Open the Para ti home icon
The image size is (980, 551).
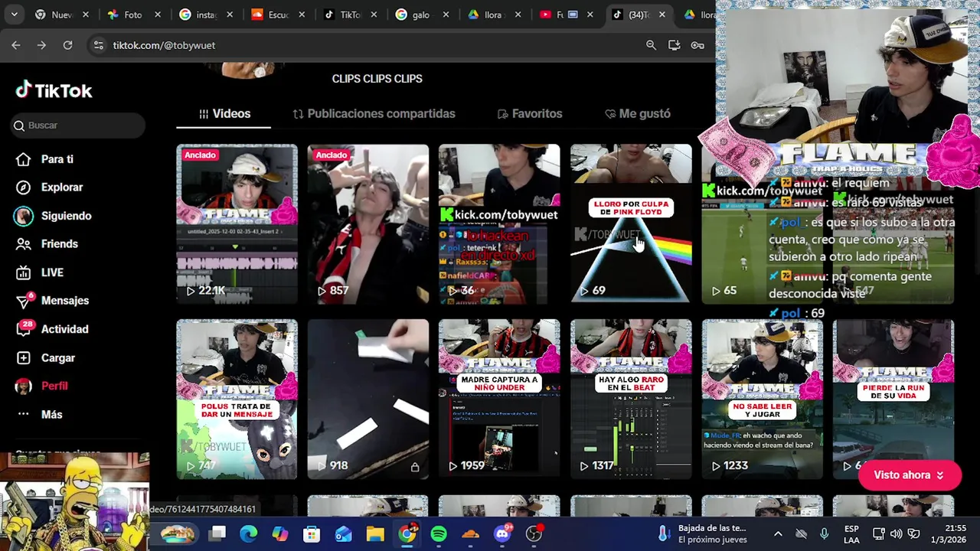(x=24, y=159)
